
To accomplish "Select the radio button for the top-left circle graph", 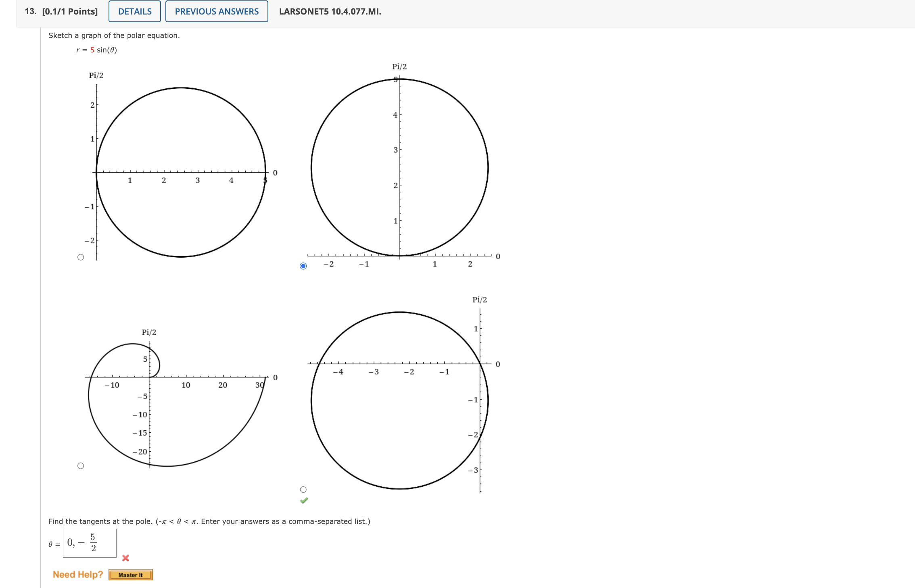I will (x=81, y=256).
